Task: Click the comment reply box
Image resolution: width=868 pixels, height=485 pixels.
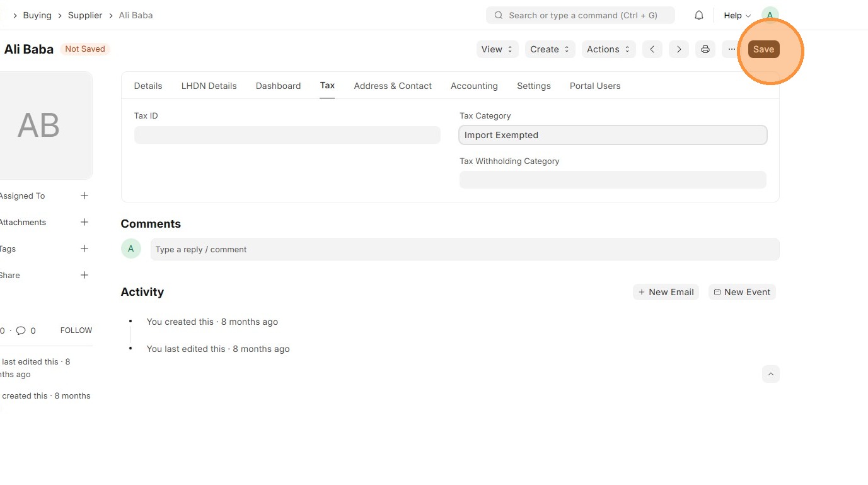Action: pos(465,249)
